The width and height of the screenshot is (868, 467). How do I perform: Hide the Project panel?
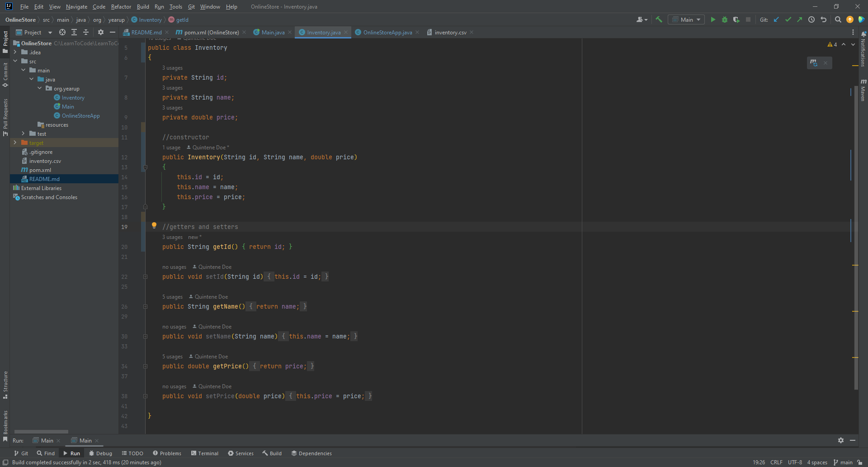pyautogui.click(x=113, y=32)
